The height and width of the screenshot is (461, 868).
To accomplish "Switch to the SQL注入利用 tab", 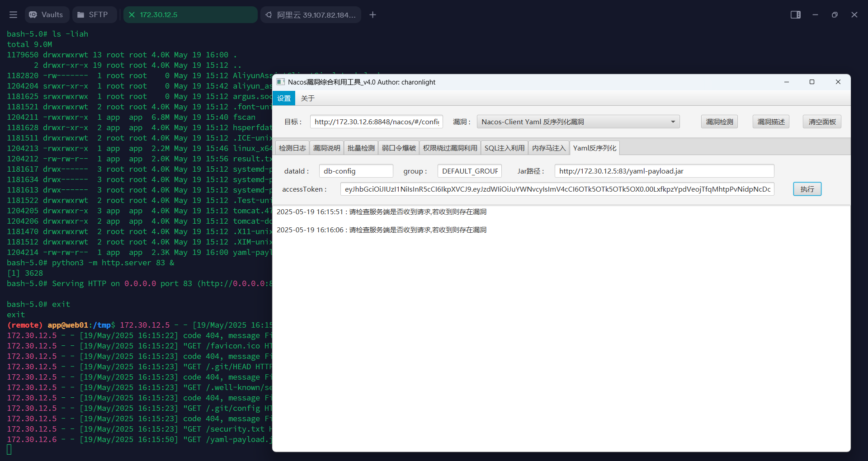I will coord(505,148).
